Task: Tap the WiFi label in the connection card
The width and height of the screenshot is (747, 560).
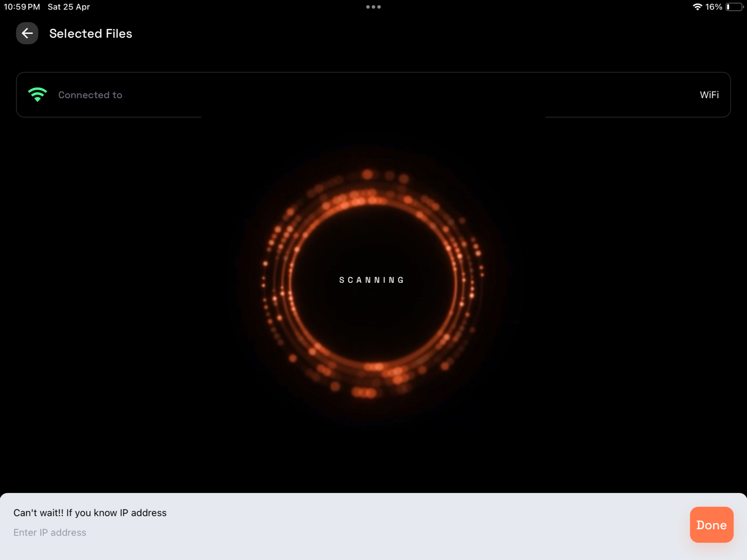Action: point(709,95)
